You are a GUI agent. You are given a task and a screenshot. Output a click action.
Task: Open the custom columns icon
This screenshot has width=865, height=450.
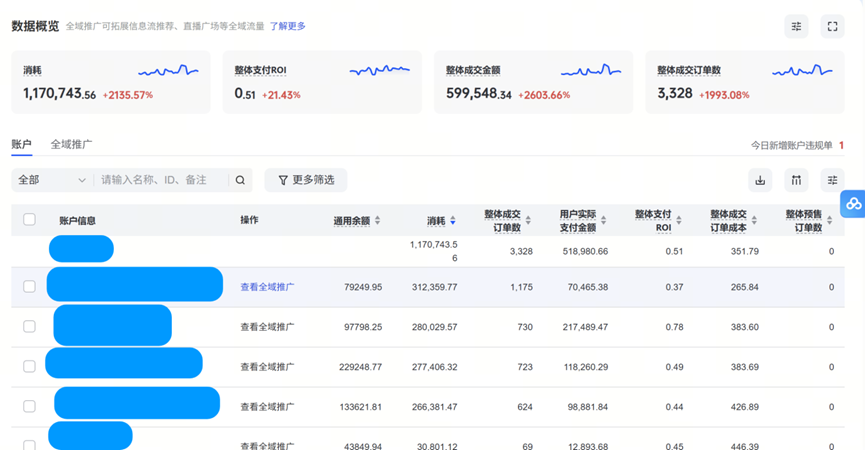click(x=796, y=180)
